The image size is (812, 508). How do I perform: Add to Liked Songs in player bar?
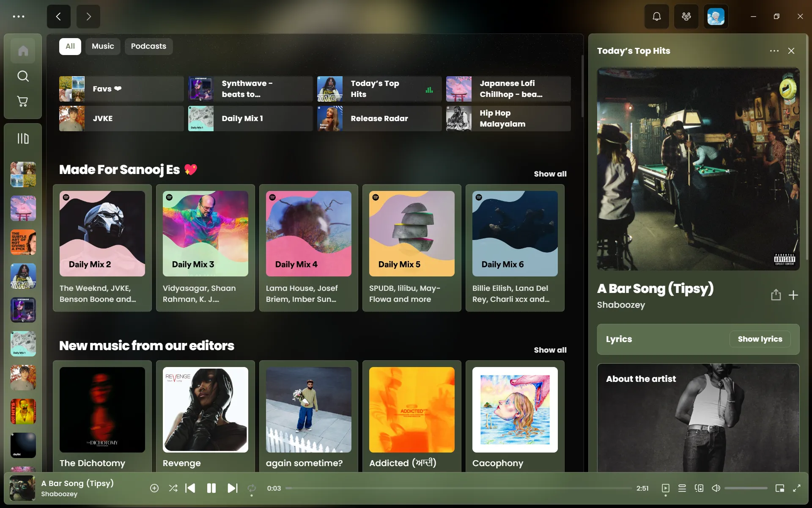point(154,488)
